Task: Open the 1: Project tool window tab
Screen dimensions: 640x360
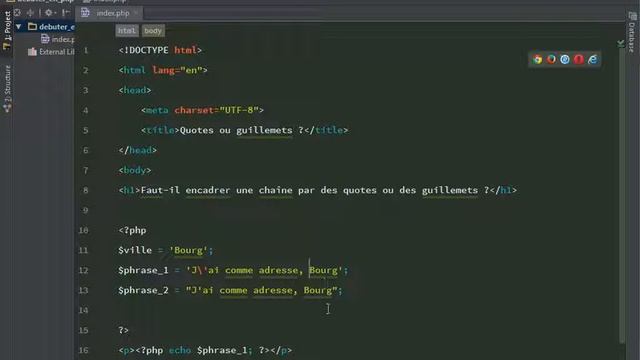Action: point(7,31)
